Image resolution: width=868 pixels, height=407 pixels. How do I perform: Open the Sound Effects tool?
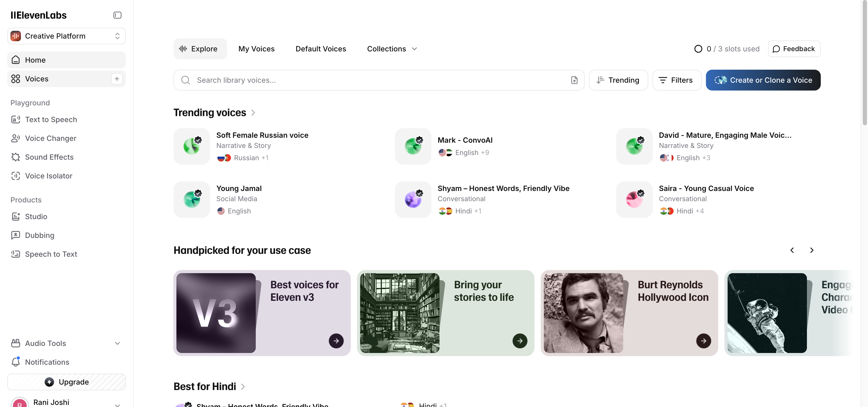[x=49, y=157]
